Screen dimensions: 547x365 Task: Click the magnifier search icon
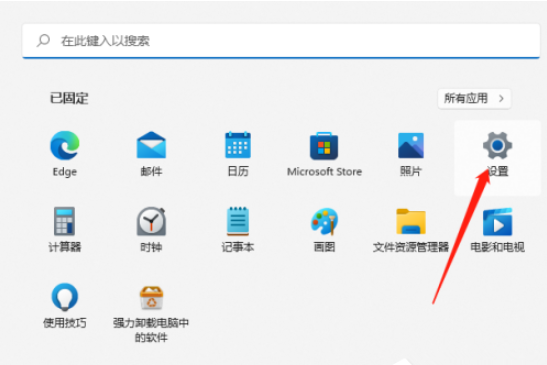tap(43, 40)
